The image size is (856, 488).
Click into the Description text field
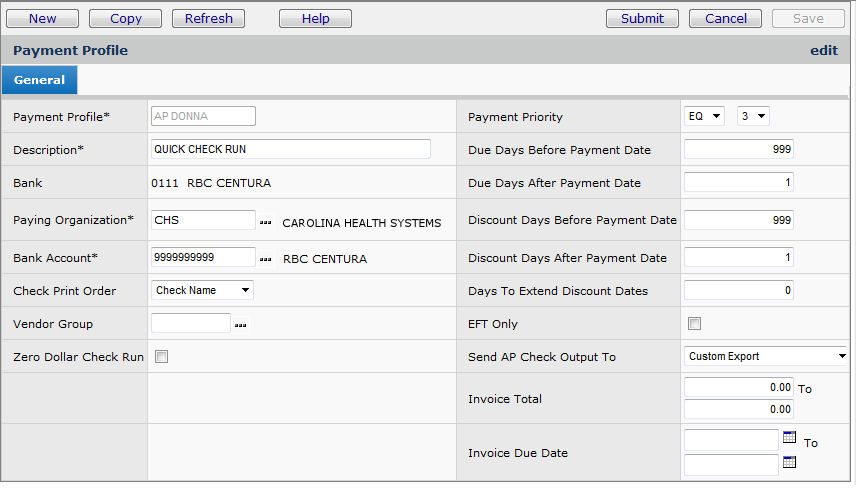(290, 149)
